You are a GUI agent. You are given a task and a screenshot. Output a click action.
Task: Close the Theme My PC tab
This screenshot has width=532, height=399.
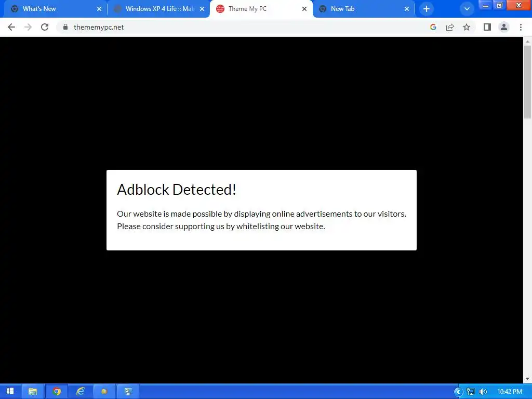pyautogui.click(x=304, y=9)
